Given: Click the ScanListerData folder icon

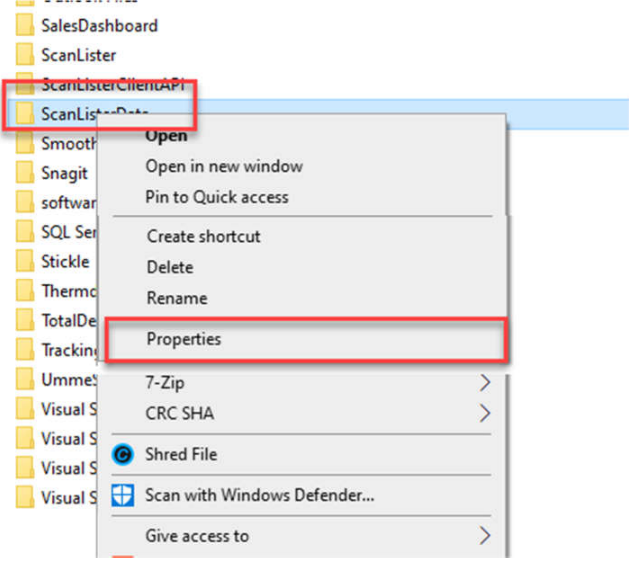Looking at the screenshot, I should point(25,114).
